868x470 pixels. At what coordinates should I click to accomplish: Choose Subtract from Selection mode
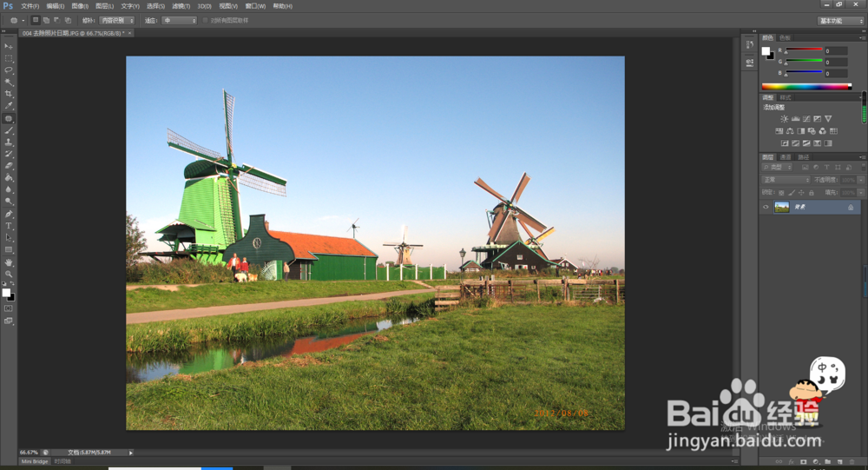click(56, 20)
